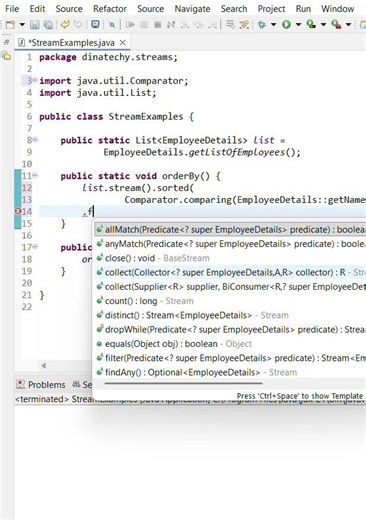The height and width of the screenshot is (520, 366).
Task: Click the Suspend debug icon
Action: [x=144, y=24]
